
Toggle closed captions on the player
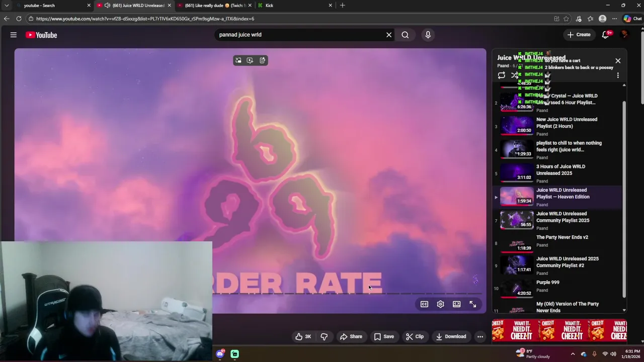(x=424, y=304)
